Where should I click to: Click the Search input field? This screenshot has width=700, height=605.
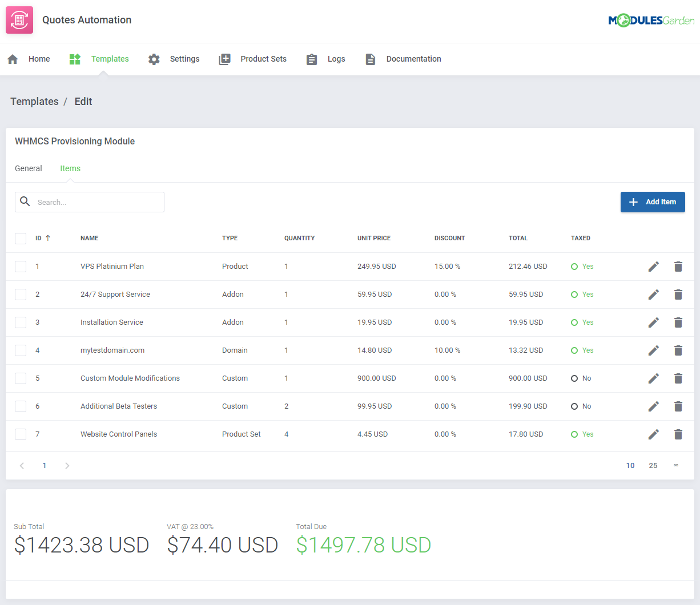pos(97,201)
